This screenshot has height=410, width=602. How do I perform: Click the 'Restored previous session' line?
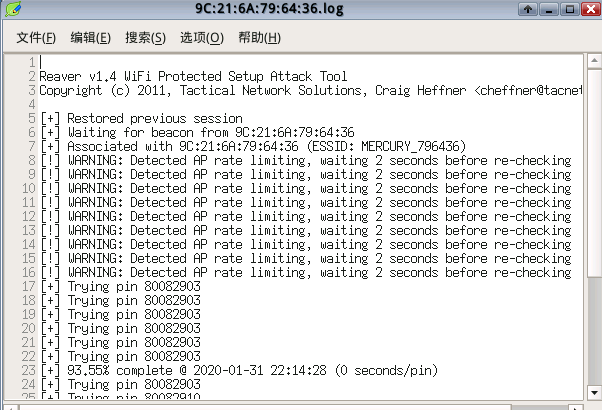click(x=140, y=118)
